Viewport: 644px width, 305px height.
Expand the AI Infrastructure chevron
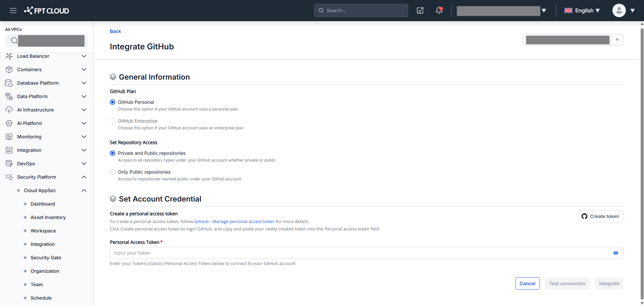pyautogui.click(x=84, y=110)
